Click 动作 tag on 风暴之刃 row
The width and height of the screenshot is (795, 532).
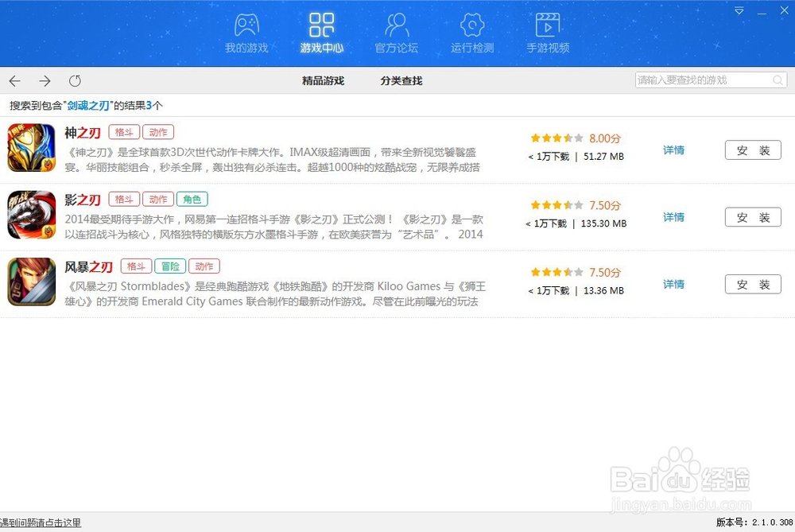pos(204,266)
